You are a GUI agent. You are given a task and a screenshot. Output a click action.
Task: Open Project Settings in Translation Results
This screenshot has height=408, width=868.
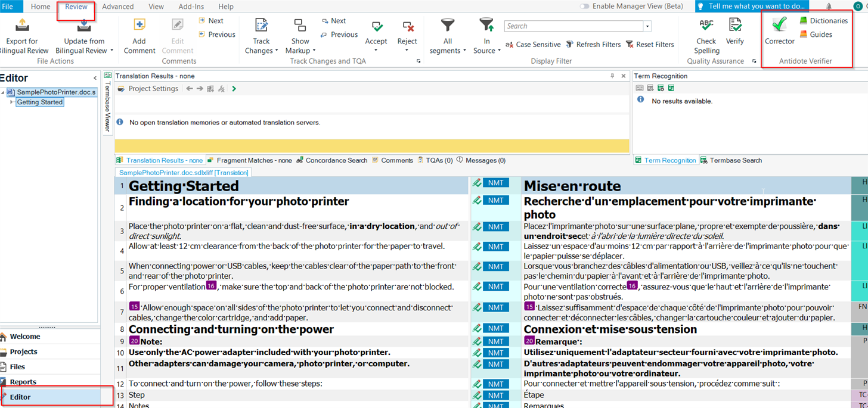(x=148, y=89)
